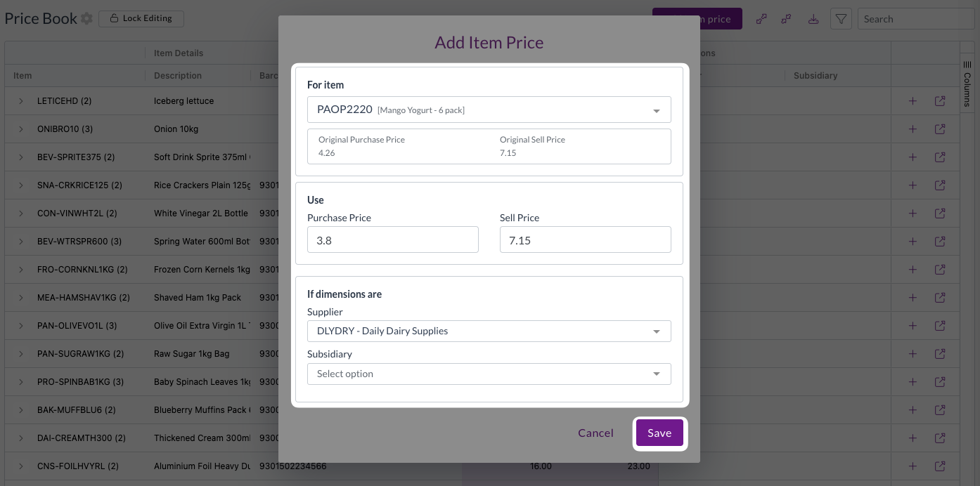
Task: Open the Subsidiary Select option dropdown
Action: pos(489,374)
